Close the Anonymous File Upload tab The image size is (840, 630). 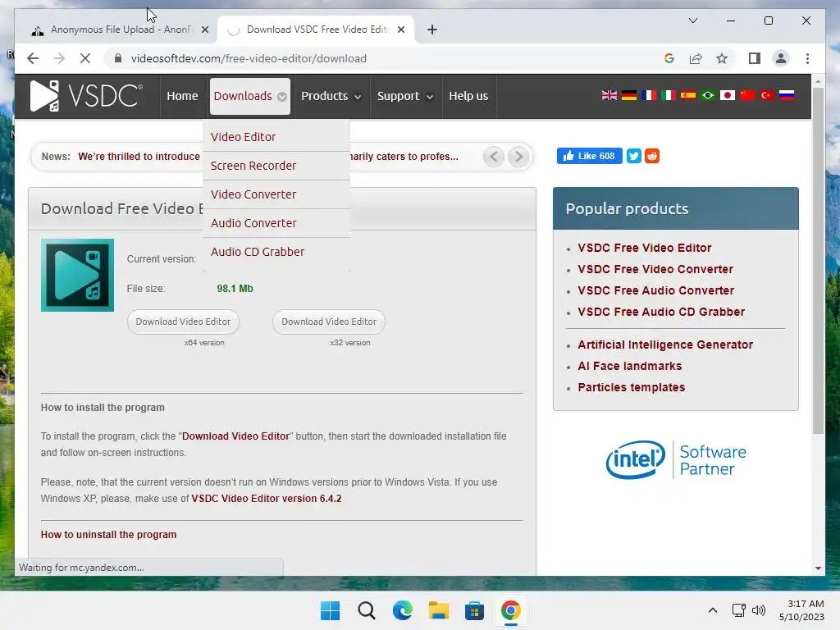(x=204, y=30)
